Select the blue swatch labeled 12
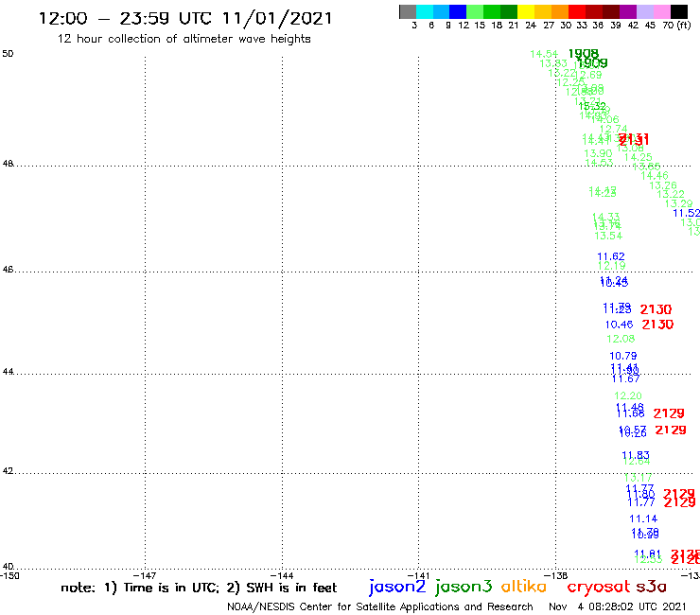Screen dimensions: 700x615 [458, 11]
